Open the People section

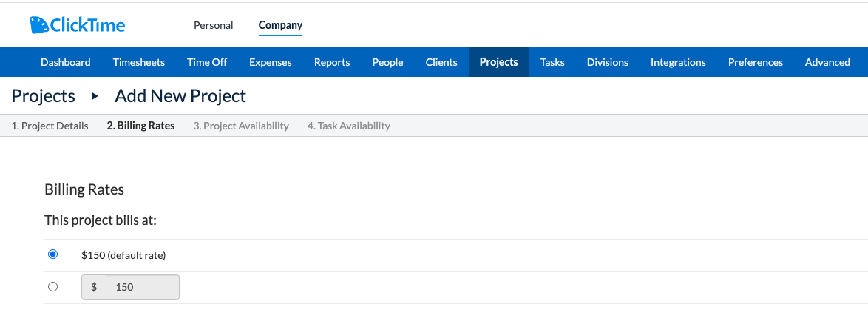[387, 62]
